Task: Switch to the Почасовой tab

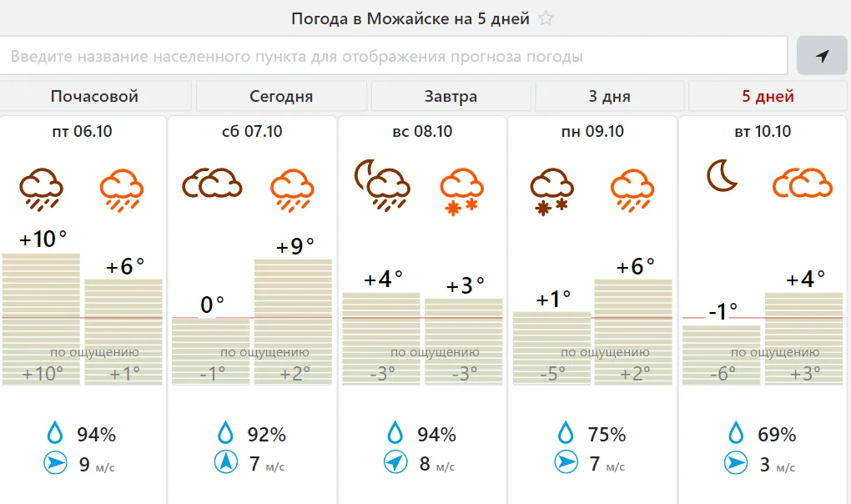Action: pyautogui.click(x=94, y=95)
